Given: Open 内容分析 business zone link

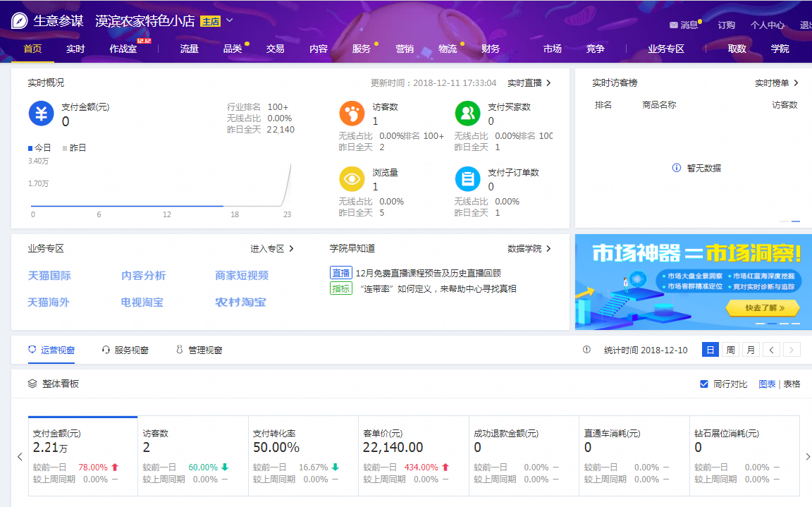Looking at the screenshot, I should coord(144,276).
